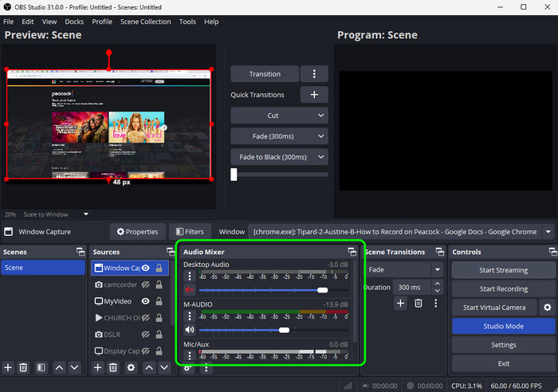Viewport: 558px width, 392px height.
Task: Open Settings from Controls panel
Action: click(504, 345)
